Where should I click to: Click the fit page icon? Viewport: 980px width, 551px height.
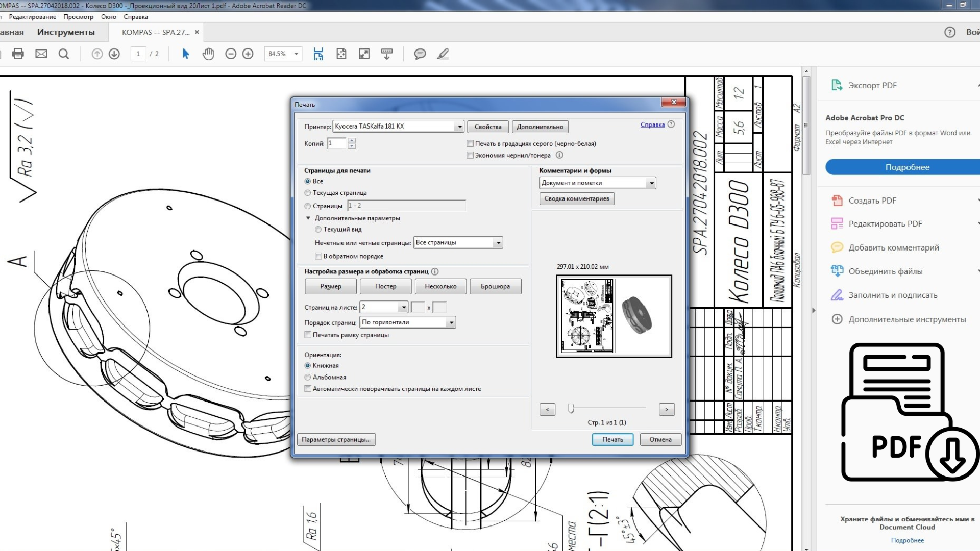click(341, 54)
